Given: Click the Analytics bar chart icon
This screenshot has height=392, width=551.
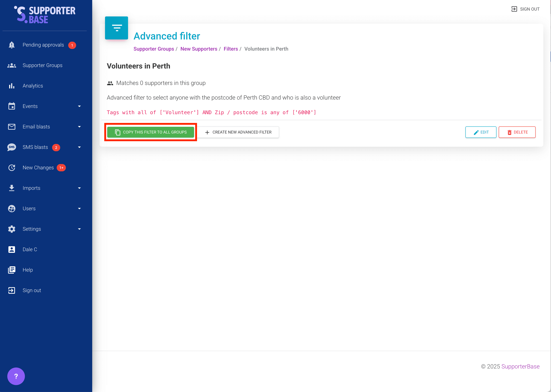Looking at the screenshot, I should 12,86.
